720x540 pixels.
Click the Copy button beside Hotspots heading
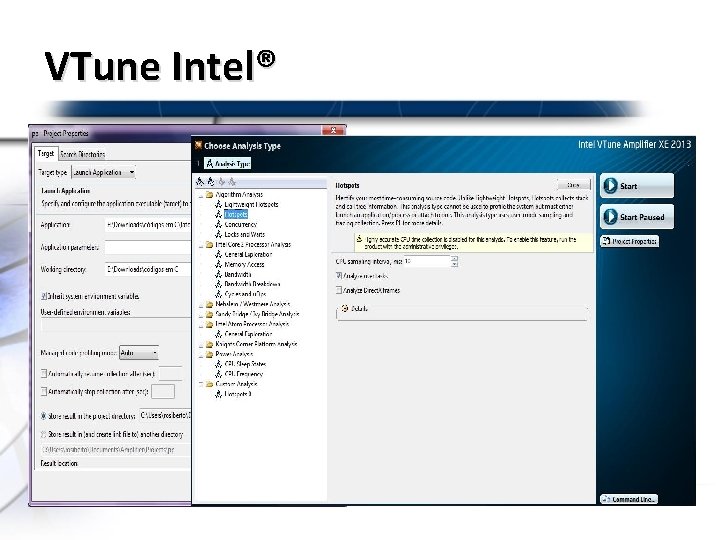[x=574, y=185]
